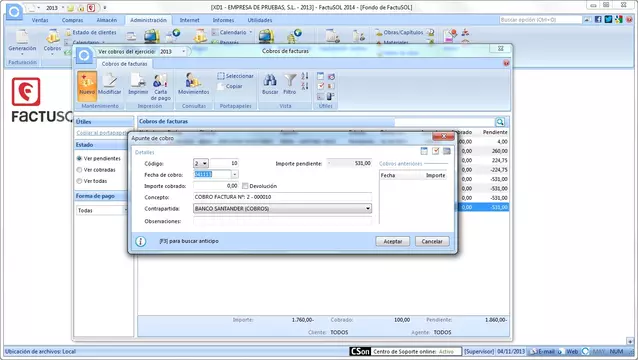The height and width of the screenshot is (360, 638).
Task: Switch to the Internet tab
Action: pos(190,20)
